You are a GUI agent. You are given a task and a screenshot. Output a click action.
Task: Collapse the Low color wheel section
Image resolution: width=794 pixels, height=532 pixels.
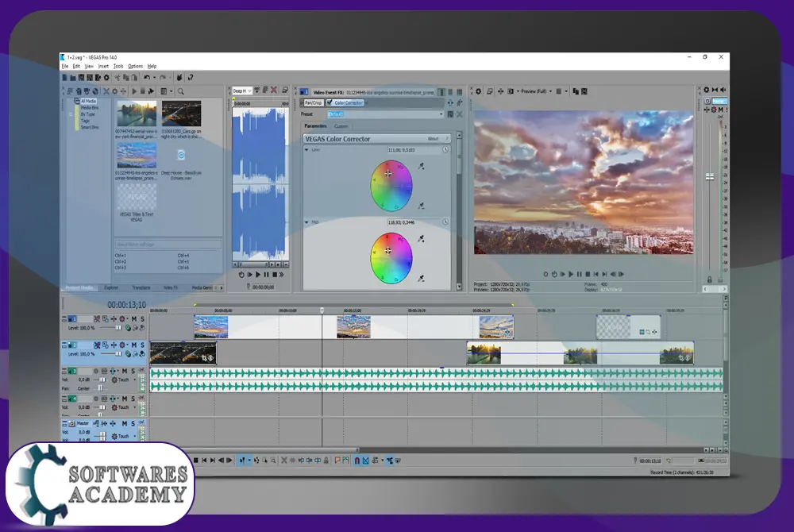pyautogui.click(x=306, y=150)
